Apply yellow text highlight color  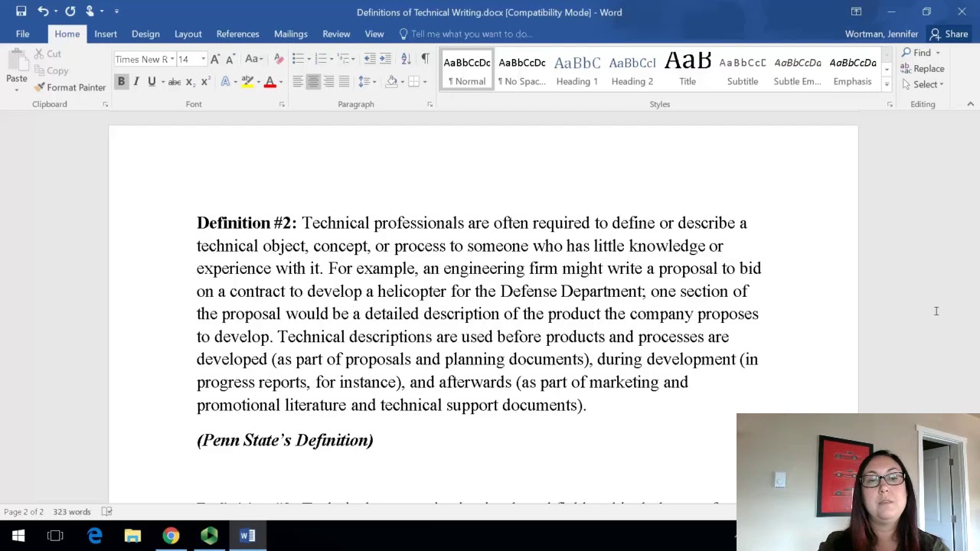coord(247,82)
